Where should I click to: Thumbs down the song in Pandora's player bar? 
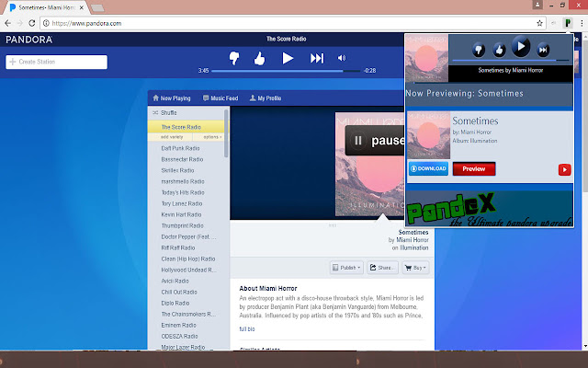(x=234, y=58)
